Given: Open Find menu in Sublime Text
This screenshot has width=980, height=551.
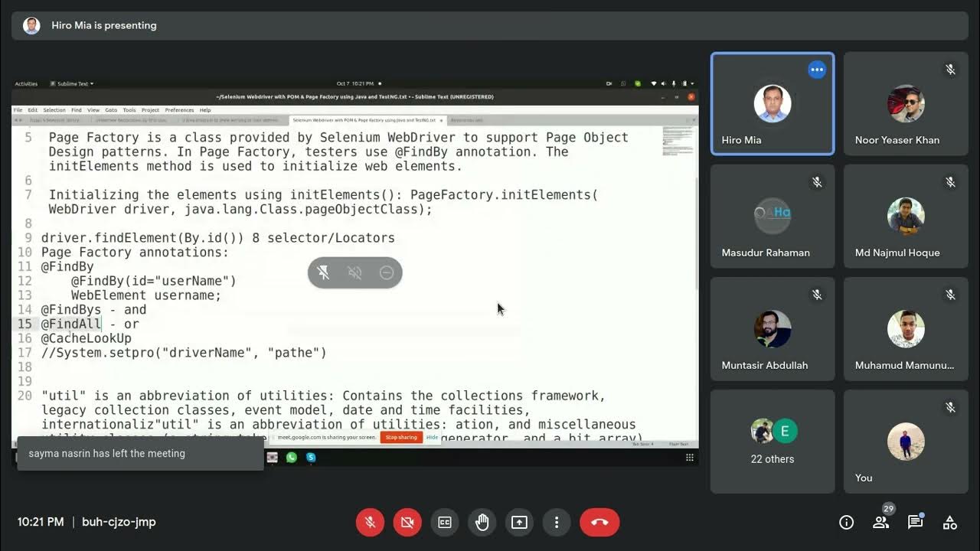Looking at the screenshot, I should pos(77,110).
